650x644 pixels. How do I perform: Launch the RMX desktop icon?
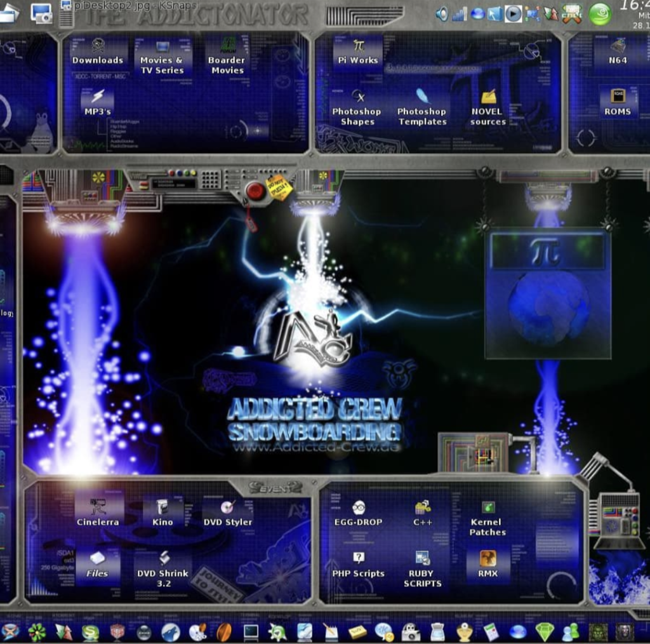coord(488,565)
